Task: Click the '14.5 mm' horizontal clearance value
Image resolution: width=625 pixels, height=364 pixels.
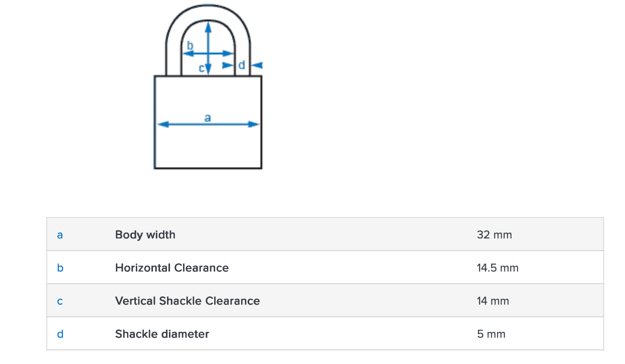Action: 498,268
